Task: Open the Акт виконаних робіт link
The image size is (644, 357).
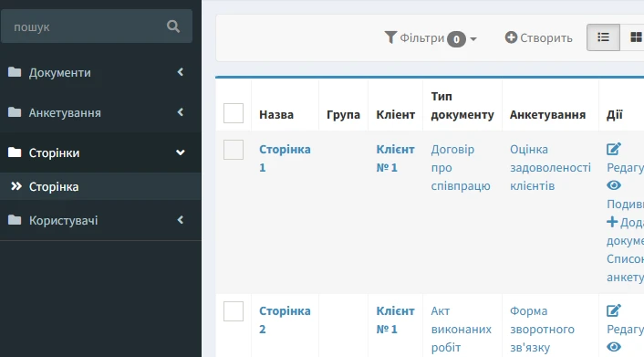Action: pyautogui.click(x=462, y=329)
